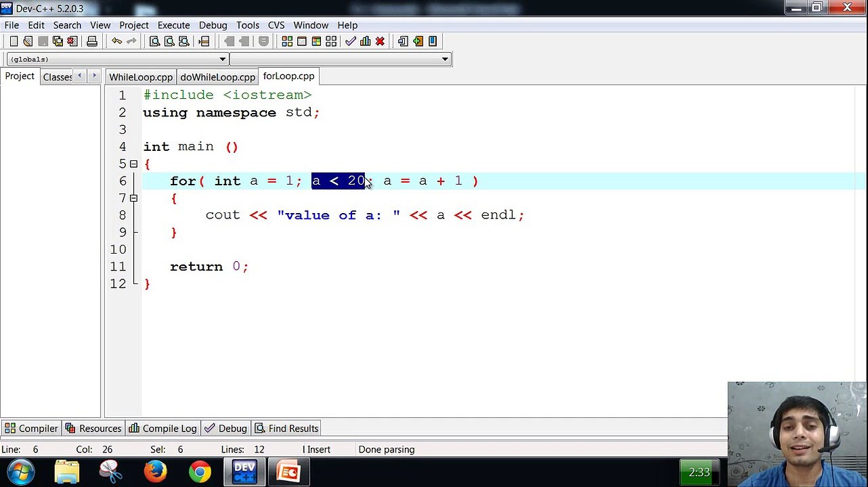Collapse the code fold at line 5
Viewport: 868px width, 487px height.
click(x=133, y=164)
